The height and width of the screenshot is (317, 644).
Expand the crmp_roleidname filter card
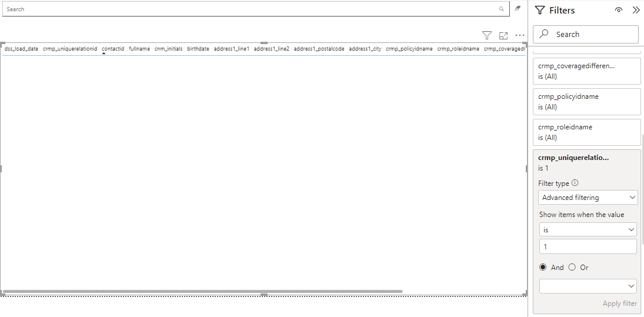click(x=586, y=132)
